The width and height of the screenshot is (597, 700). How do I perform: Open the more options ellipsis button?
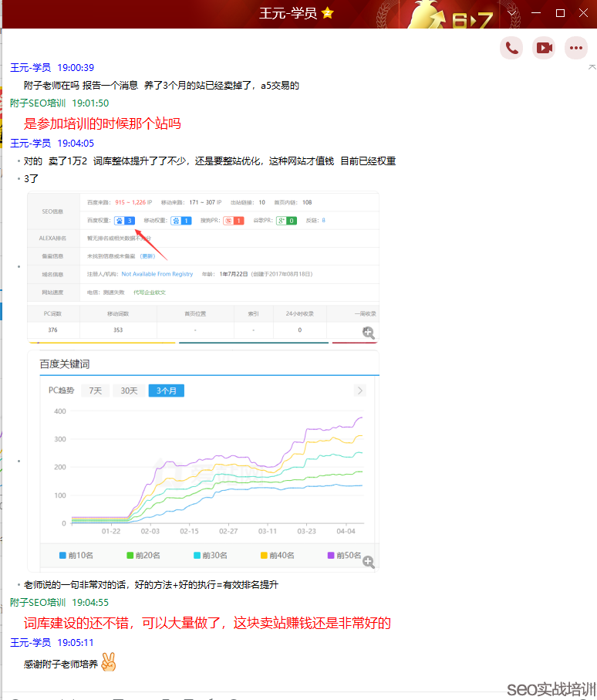click(576, 48)
